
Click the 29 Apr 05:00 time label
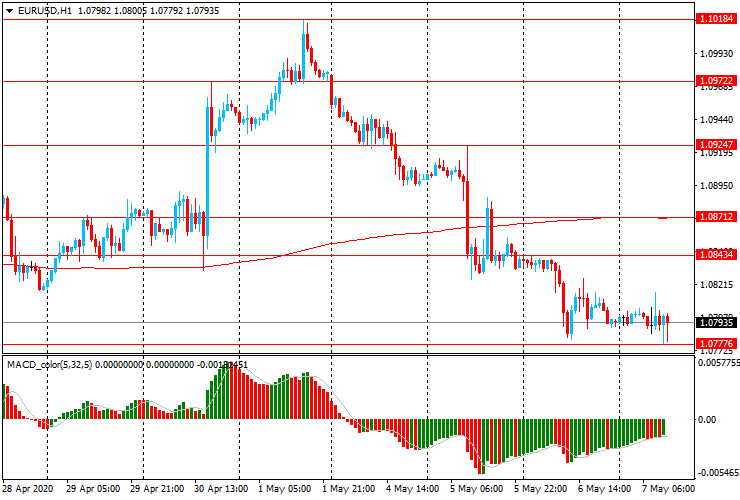pyautogui.click(x=93, y=488)
